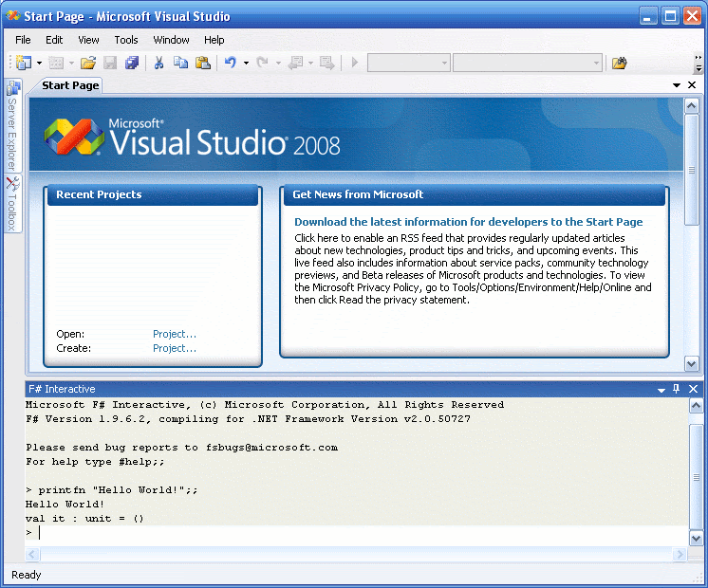Click the Create Project link
Image resolution: width=708 pixels, height=588 pixels.
pyautogui.click(x=175, y=348)
